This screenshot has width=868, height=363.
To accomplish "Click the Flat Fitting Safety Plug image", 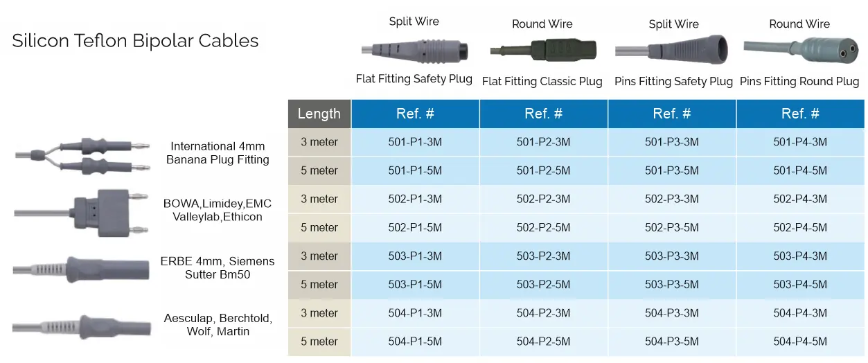I will 414,51.
